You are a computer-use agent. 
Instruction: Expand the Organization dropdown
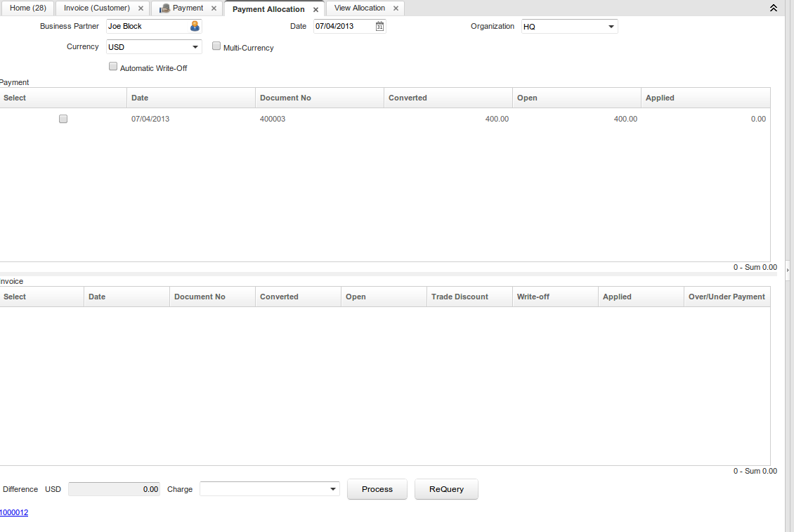click(x=611, y=27)
